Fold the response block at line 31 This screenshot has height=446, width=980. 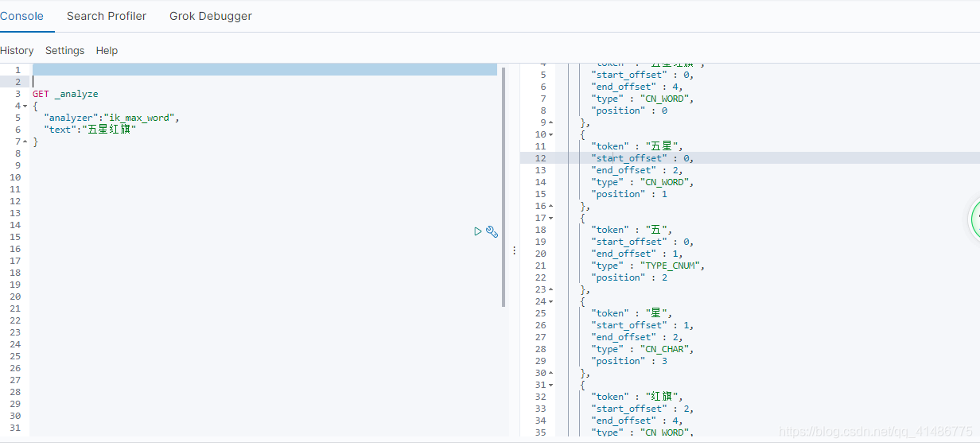coord(551,385)
